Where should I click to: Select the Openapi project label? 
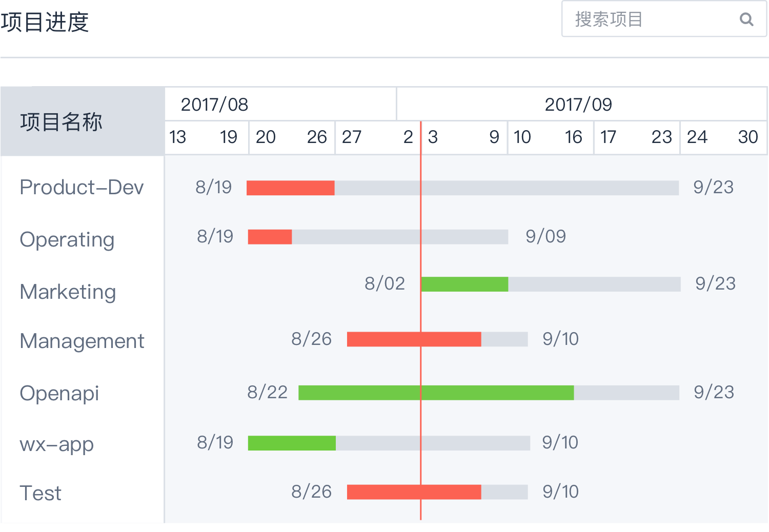[59, 393]
